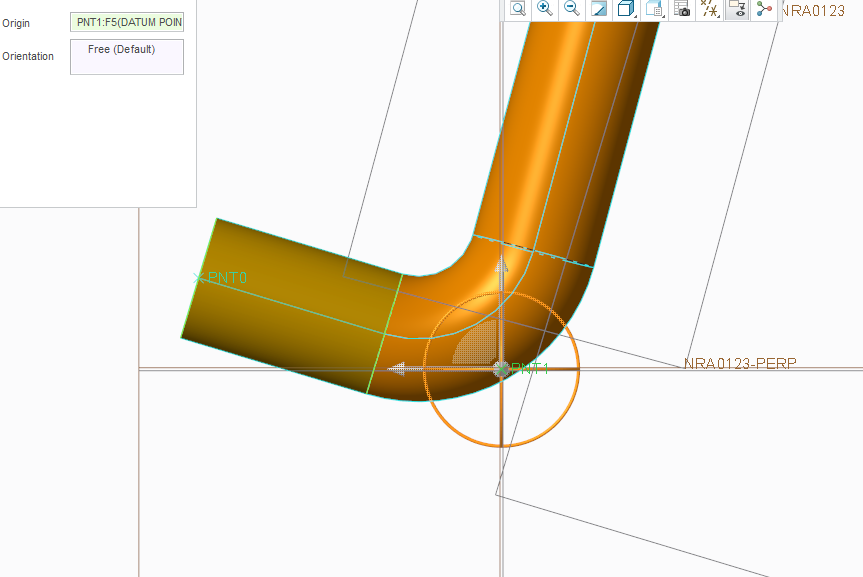
Task: Expand the Datum Display Filters dropdown
Action: click(x=709, y=9)
